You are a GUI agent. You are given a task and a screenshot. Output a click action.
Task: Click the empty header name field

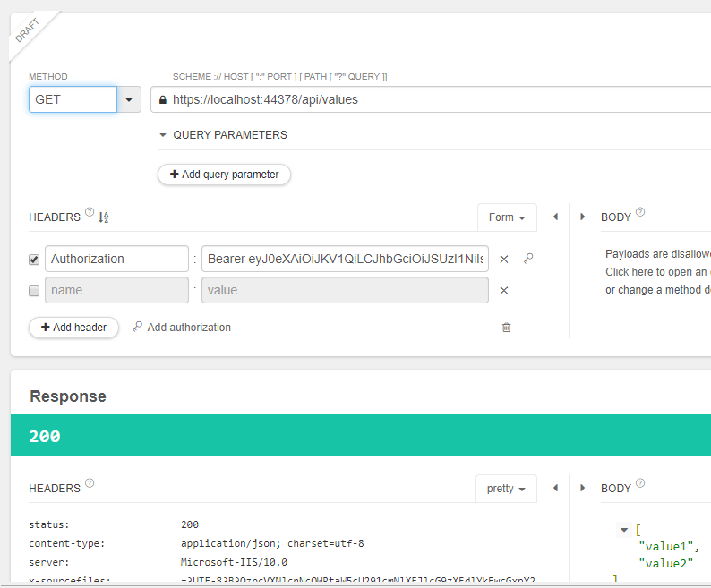coord(116,290)
